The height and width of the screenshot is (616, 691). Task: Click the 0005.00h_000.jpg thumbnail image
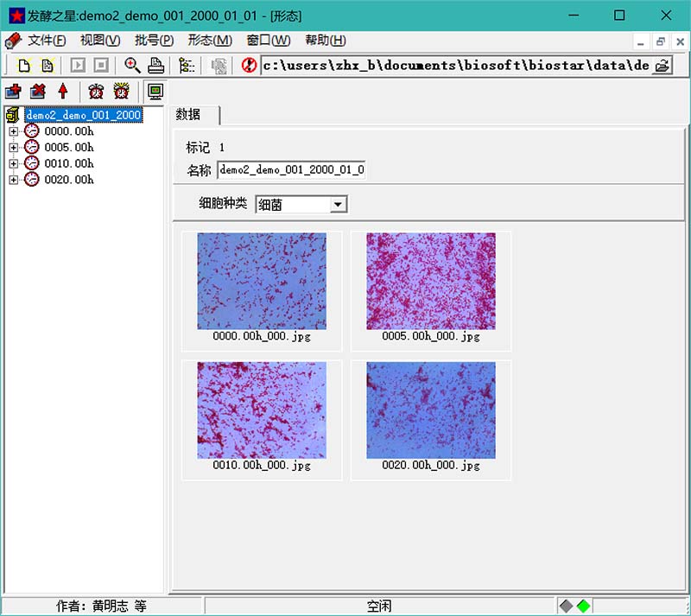point(431,281)
